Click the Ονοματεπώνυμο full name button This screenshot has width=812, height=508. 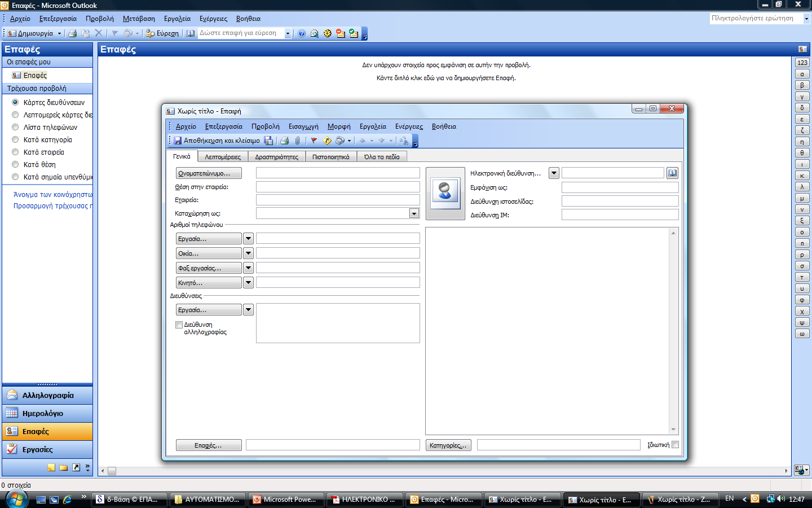(x=209, y=173)
